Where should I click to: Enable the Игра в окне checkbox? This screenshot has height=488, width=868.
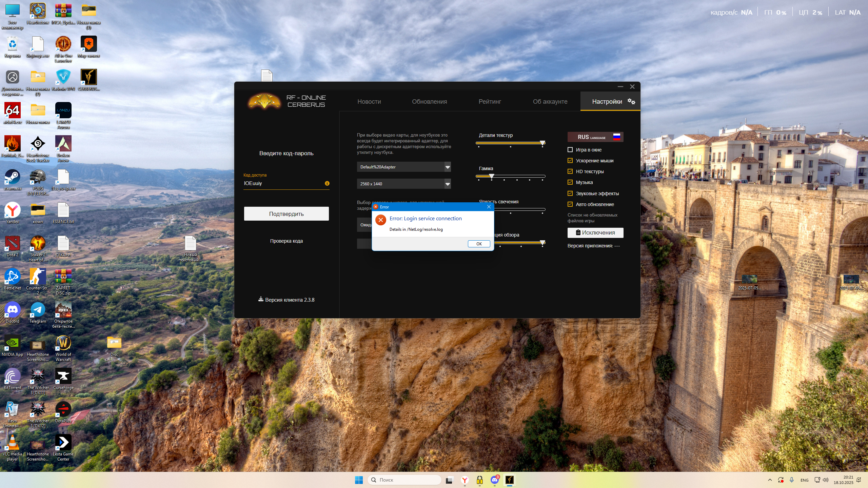pos(570,150)
